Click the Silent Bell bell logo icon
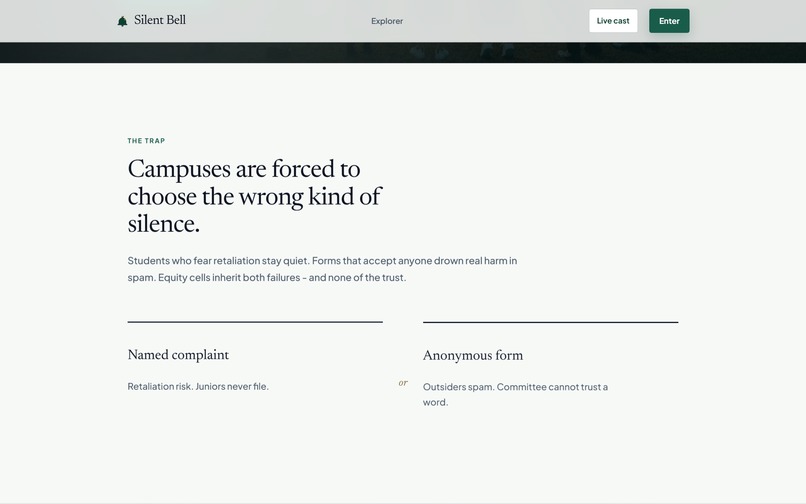 coord(122,21)
